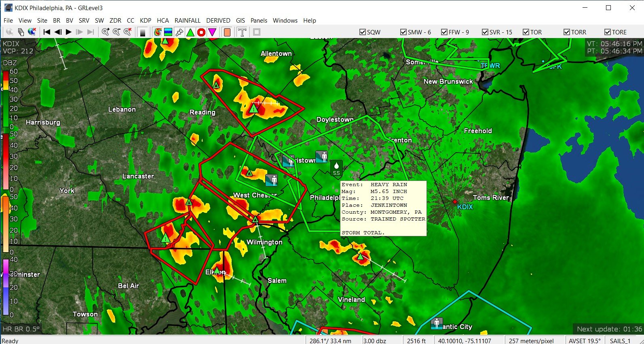Select the CC correlation coefficient product
The image size is (644, 344).
point(131,20)
